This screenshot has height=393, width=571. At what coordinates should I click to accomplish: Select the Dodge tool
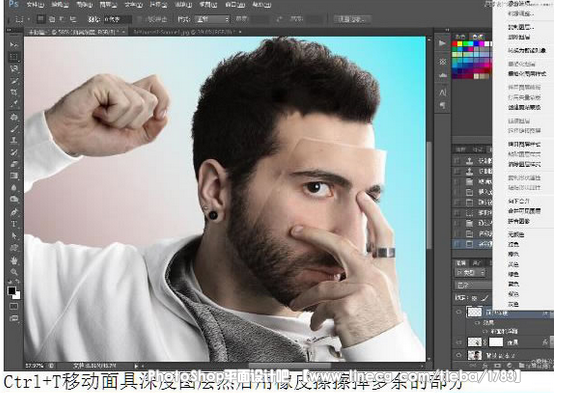point(14,199)
